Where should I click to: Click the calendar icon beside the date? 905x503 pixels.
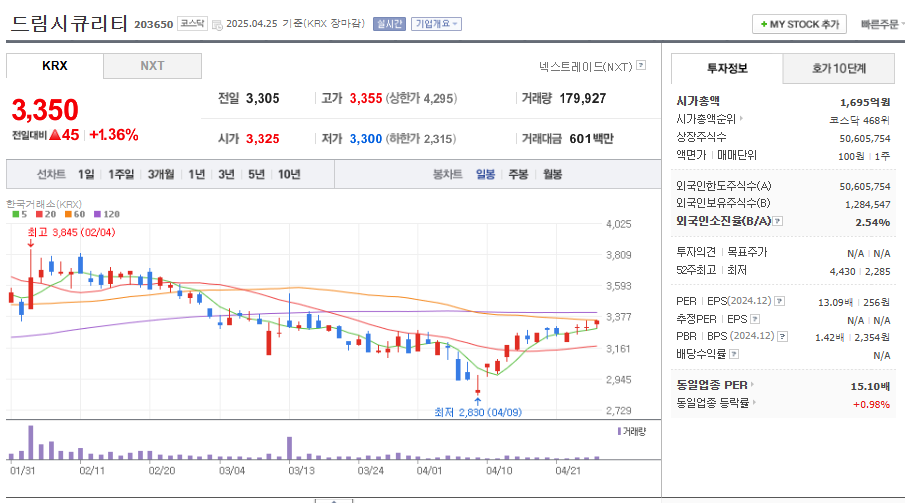click(217, 25)
